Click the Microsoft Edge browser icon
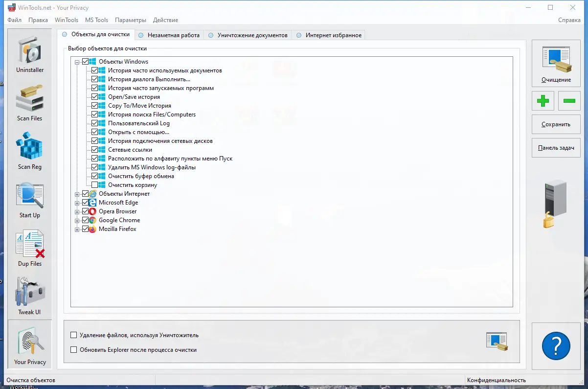Image resolution: width=588 pixels, height=389 pixels. [x=92, y=203]
